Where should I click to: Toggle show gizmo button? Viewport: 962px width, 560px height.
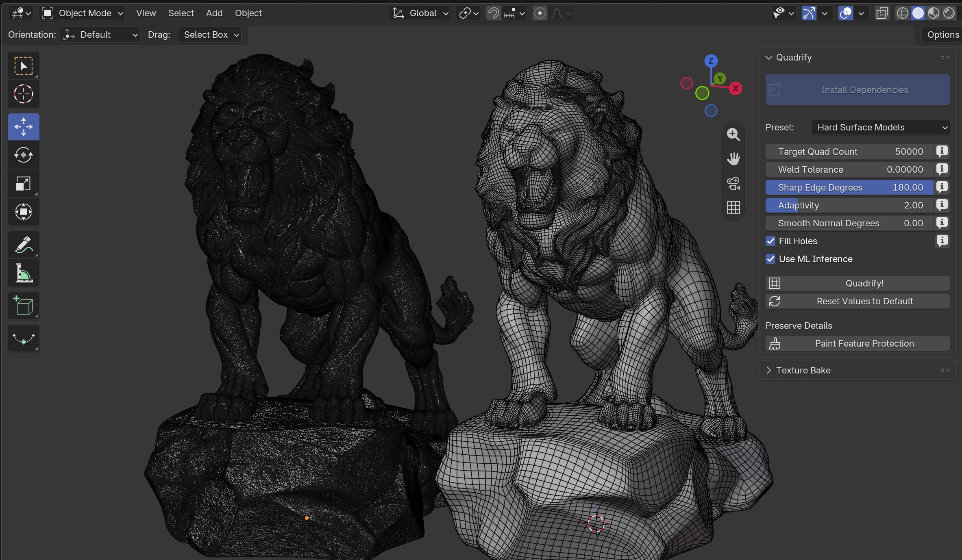point(809,13)
